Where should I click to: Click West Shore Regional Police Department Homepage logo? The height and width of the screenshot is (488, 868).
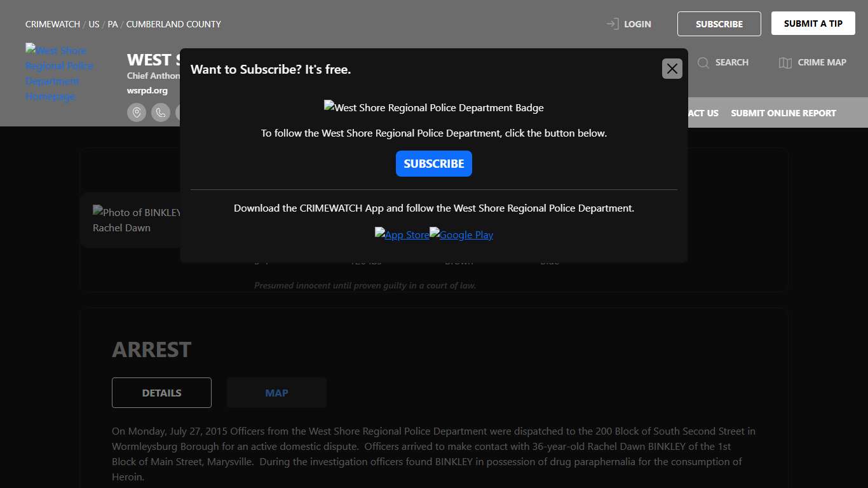click(x=59, y=73)
